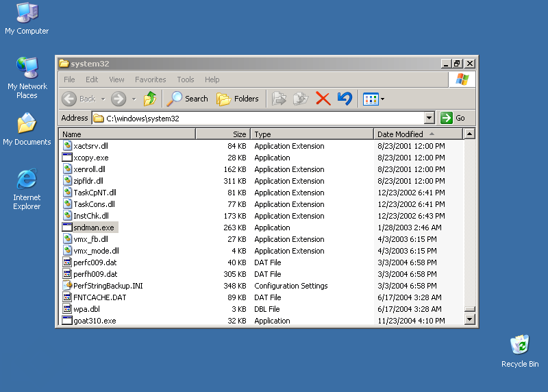
Task: Sort by the Name column header
Action: (127, 134)
